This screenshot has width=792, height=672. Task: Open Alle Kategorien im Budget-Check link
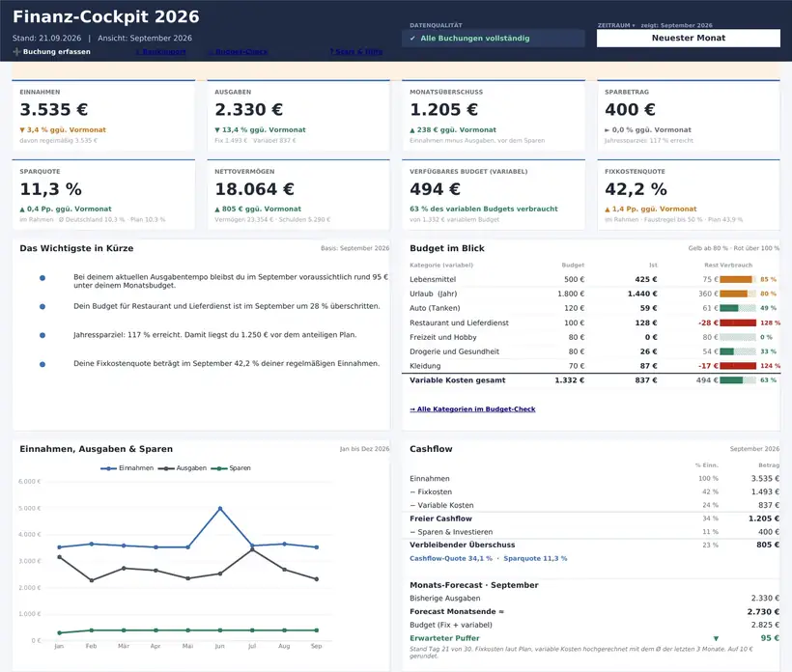point(472,409)
